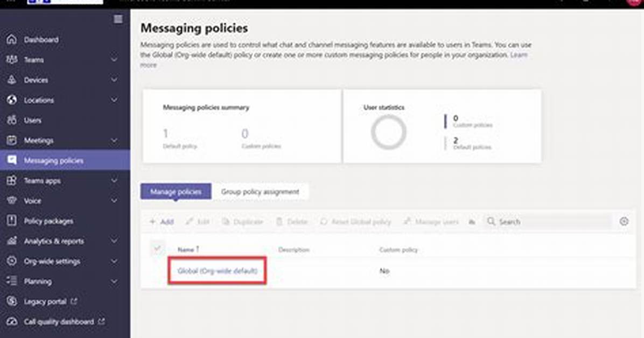Open the Global (Org-wide default) policy
Viewport: 644px width, 338px height.
click(x=217, y=271)
